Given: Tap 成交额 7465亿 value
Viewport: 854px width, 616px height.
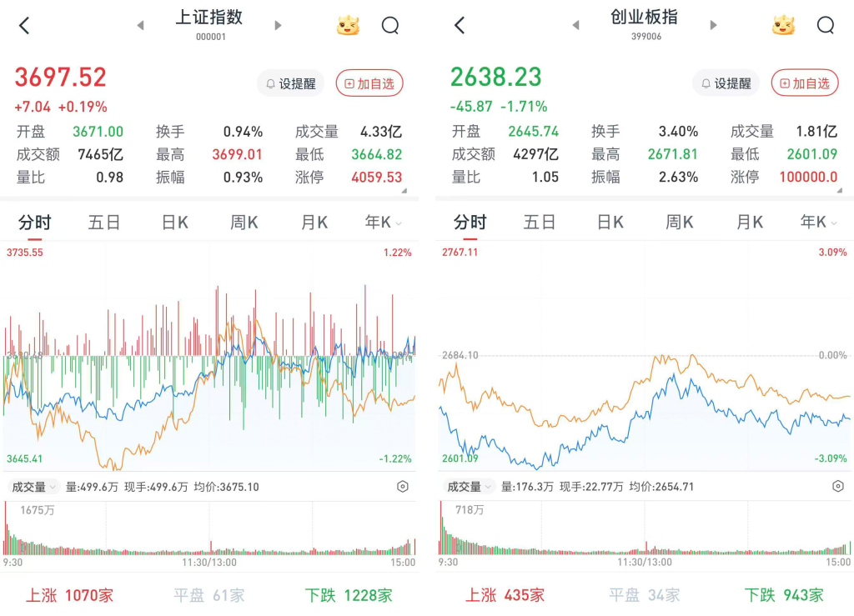Looking at the screenshot, I should click(100, 154).
